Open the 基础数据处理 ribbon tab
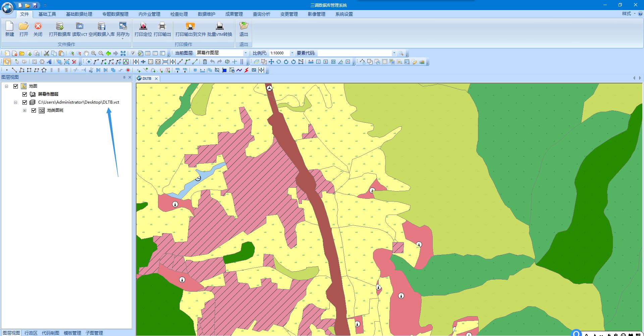 79,14
